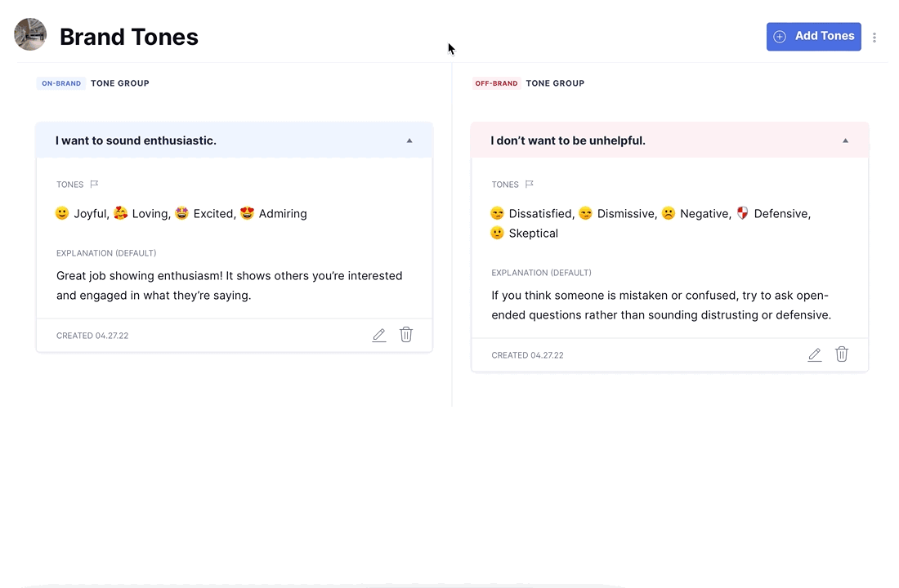Collapse the unhelpful tone group card
Screen dimensions: 899x588
point(845,140)
